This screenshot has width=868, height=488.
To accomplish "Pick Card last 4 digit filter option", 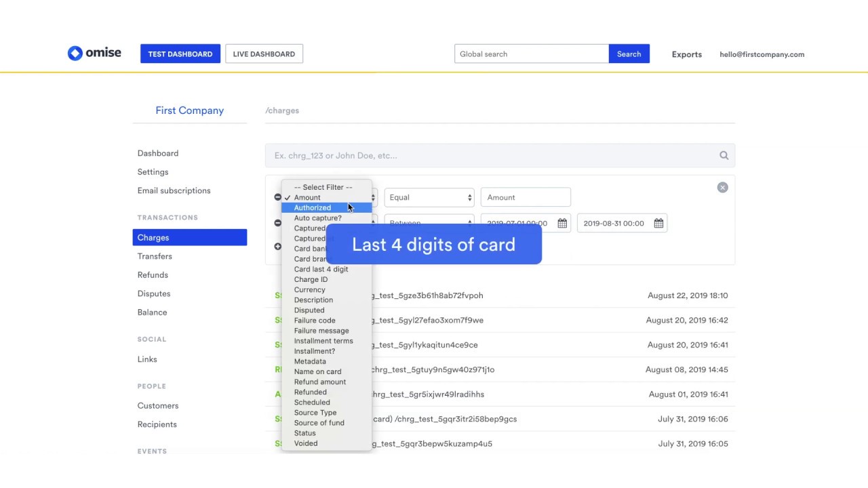I will (x=327, y=269).
